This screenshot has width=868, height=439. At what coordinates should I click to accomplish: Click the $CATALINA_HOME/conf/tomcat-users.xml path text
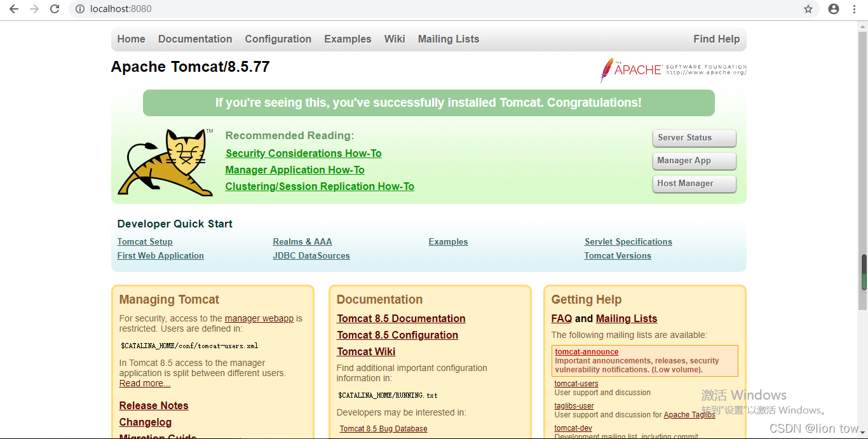coord(189,346)
